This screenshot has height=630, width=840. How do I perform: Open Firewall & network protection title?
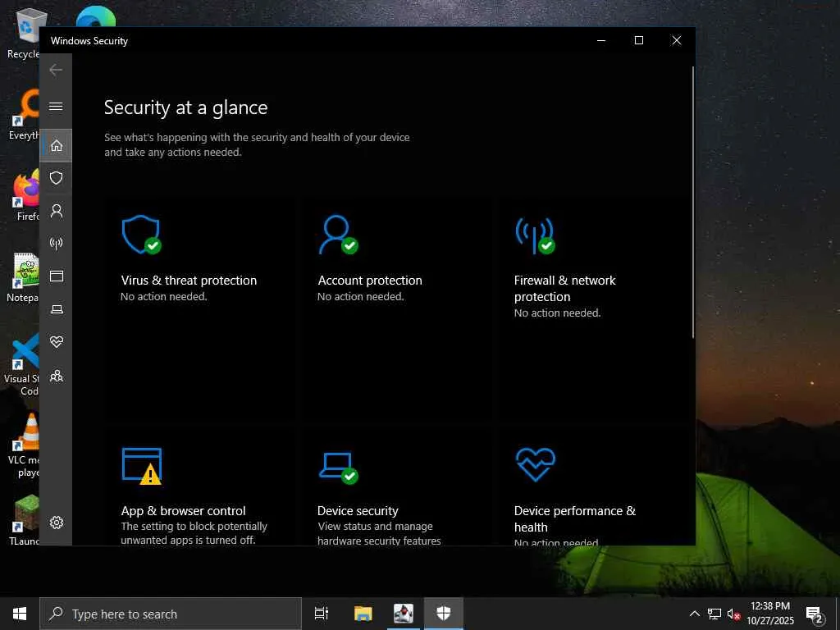(x=564, y=288)
